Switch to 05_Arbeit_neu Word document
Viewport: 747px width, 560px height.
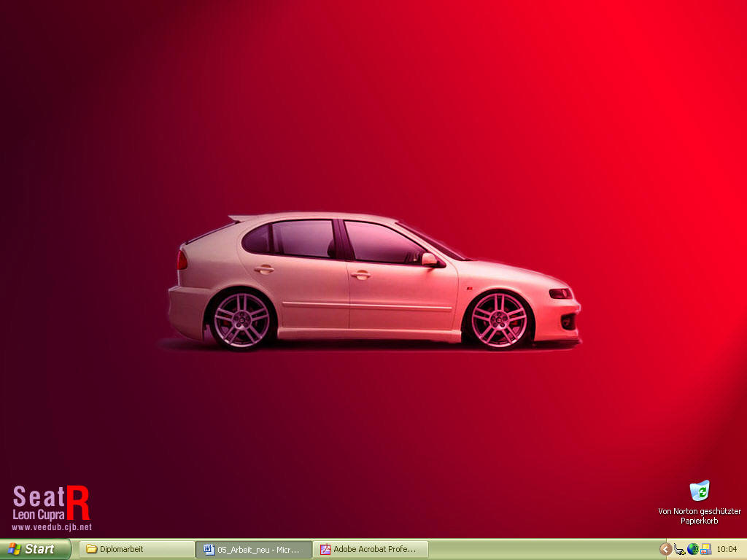click(x=254, y=549)
